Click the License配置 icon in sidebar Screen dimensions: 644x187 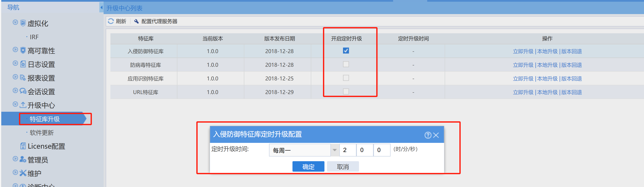pos(23,146)
